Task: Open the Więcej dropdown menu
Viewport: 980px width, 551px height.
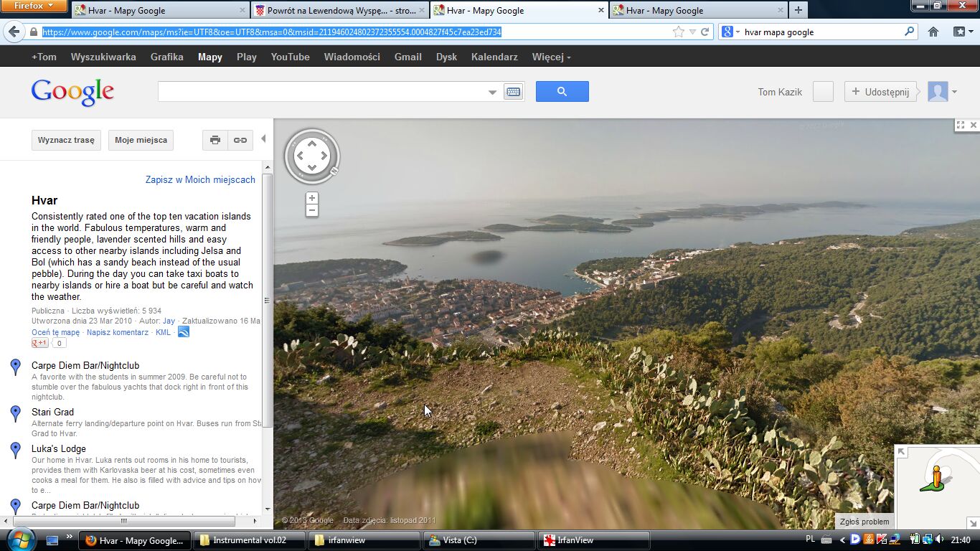Action: point(551,57)
